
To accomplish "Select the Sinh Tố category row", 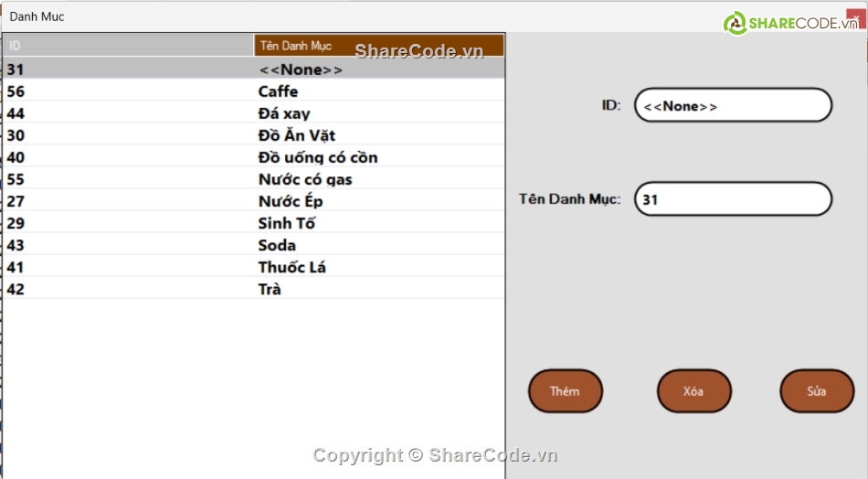I will click(x=253, y=223).
